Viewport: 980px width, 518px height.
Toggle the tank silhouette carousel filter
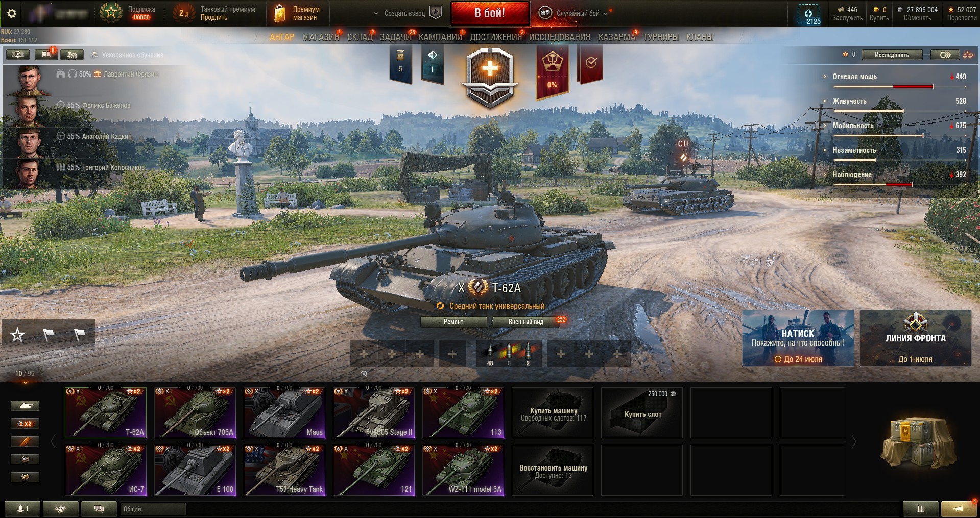25,406
